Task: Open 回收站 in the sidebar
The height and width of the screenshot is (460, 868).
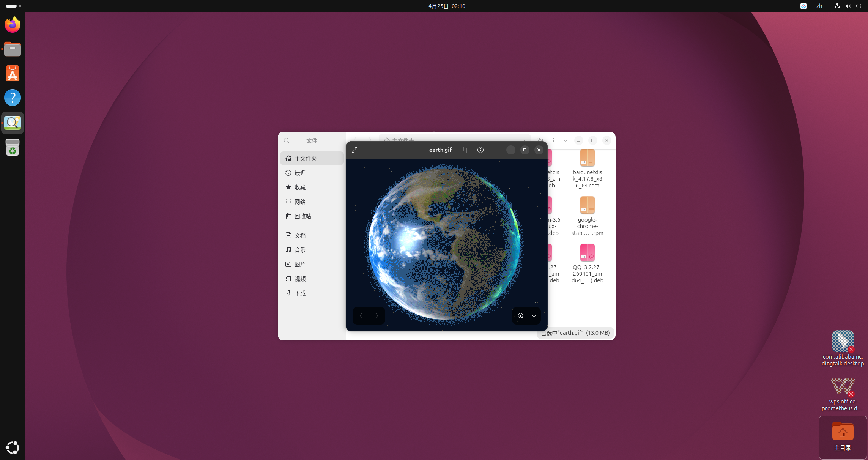Action: coord(302,216)
